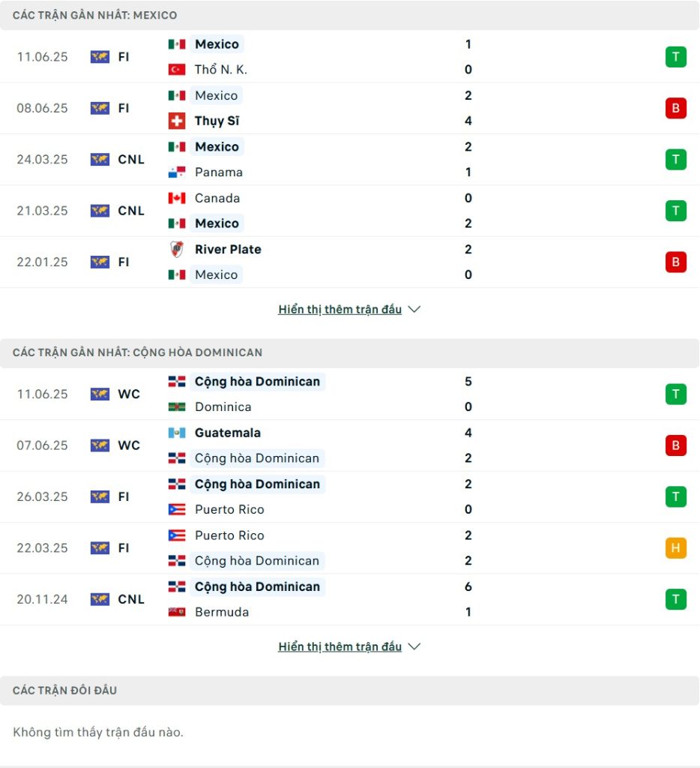Select the Các trận gần nhất: Mexico header
The width and height of the screenshot is (700, 768).
tap(349, 15)
